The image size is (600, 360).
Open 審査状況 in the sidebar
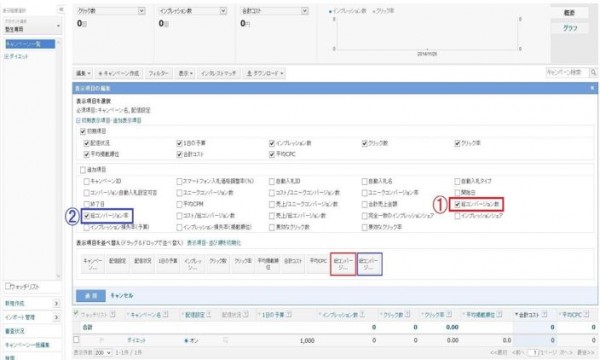coord(15,331)
